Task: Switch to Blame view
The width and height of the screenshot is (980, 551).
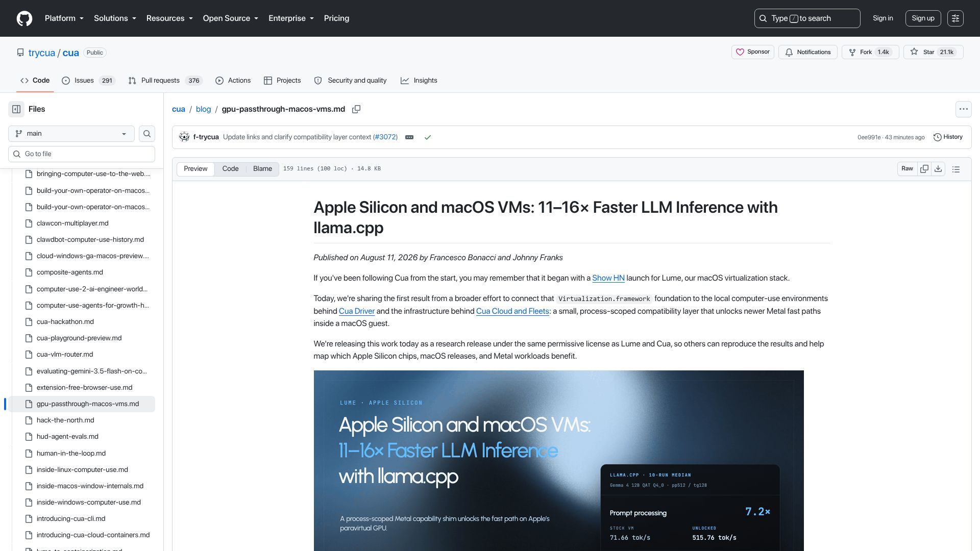Action: pyautogui.click(x=262, y=169)
